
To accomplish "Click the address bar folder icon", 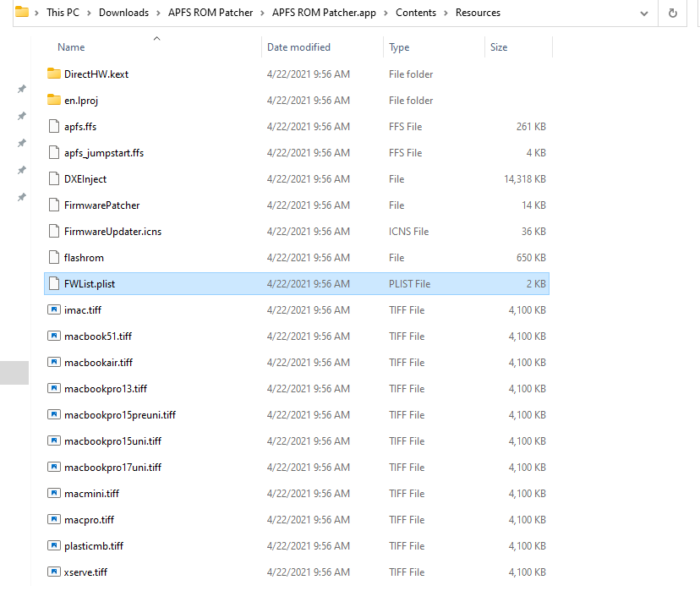I will tap(22, 12).
